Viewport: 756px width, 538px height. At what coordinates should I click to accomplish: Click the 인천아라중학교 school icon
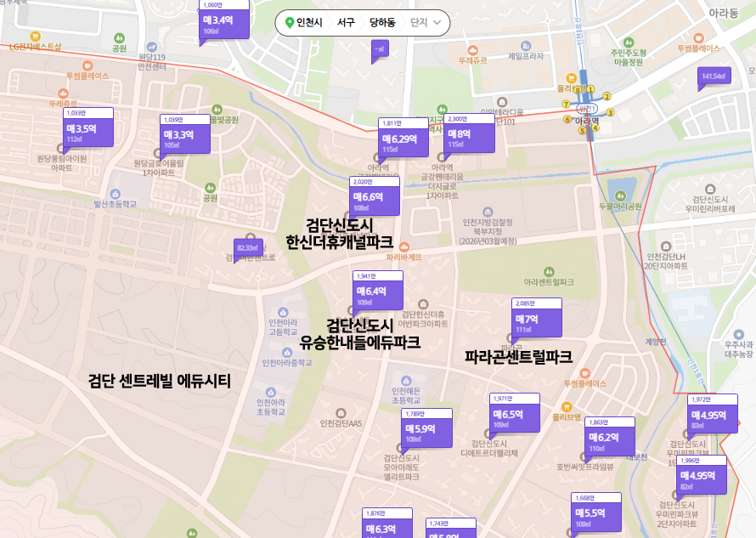click(287, 353)
